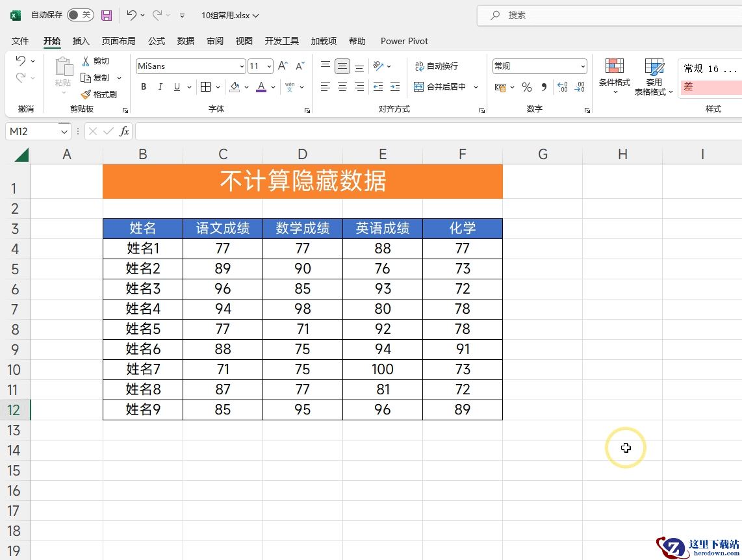The height and width of the screenshot is (560, 742).
Task: Apply the fill color bucket
Action: tap(235, 86)
